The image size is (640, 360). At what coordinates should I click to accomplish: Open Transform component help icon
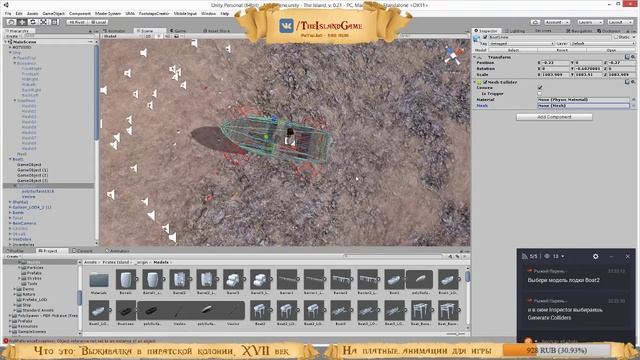pyautogui.click(x=627, y=57)
